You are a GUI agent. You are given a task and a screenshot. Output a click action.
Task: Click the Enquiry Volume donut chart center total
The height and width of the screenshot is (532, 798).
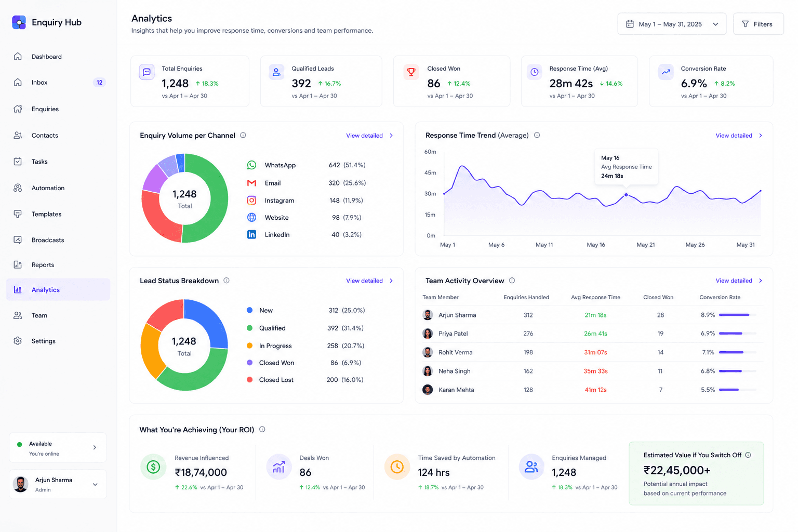click(184, 198)
